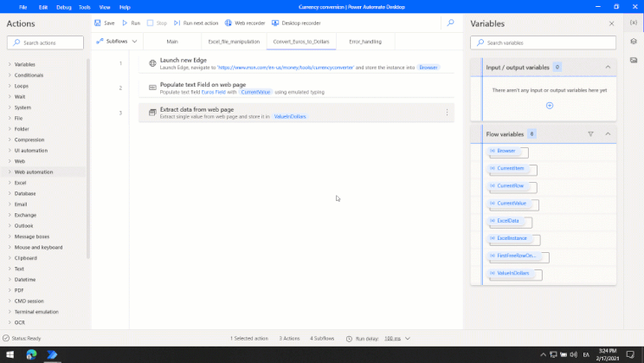Viewport: 644px width, 363px height.
Task: Click the 100 ms run delay value
Action: (x=392, y=339)
